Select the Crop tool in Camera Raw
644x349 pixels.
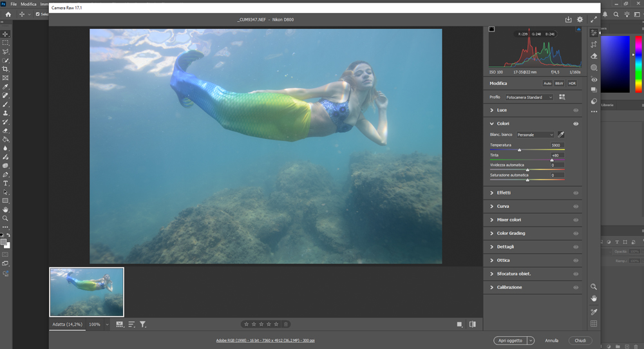coord(594,44)
